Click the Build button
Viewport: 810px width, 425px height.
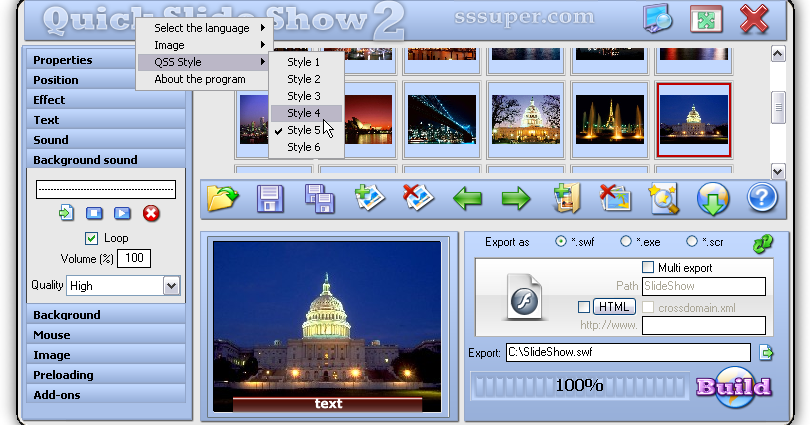tap(734, 387)
